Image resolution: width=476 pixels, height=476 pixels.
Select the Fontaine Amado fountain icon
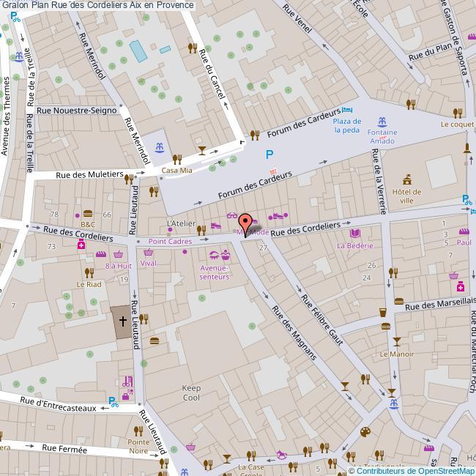coord(382,122)
